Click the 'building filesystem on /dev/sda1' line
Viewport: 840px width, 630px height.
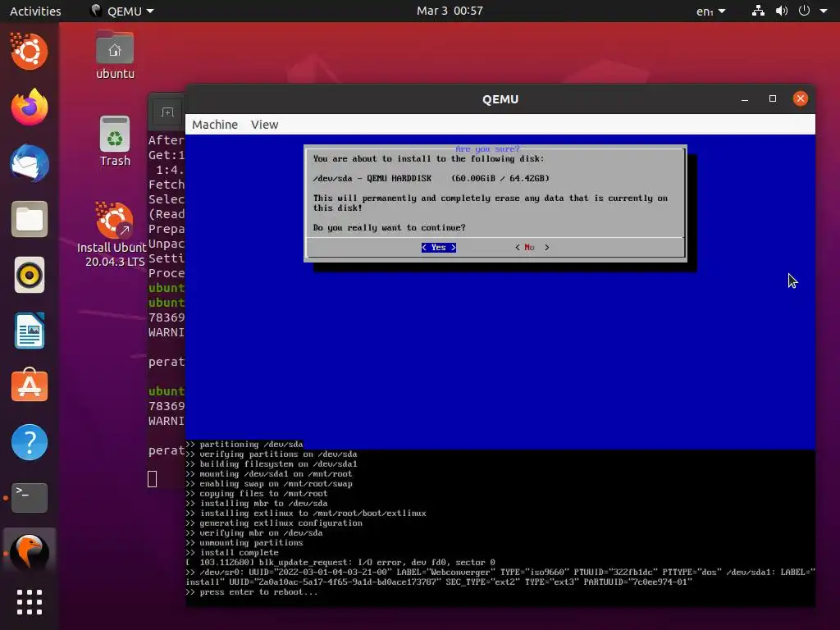272,464
